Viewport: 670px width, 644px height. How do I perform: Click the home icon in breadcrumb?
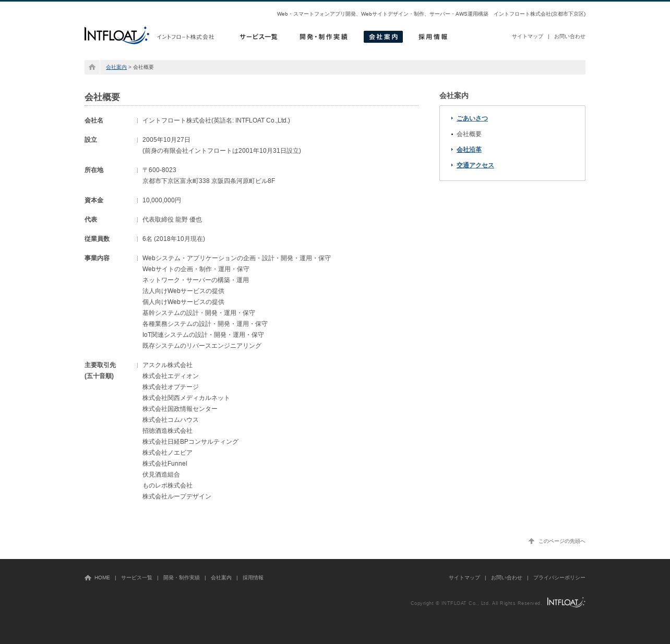point(92,67)
